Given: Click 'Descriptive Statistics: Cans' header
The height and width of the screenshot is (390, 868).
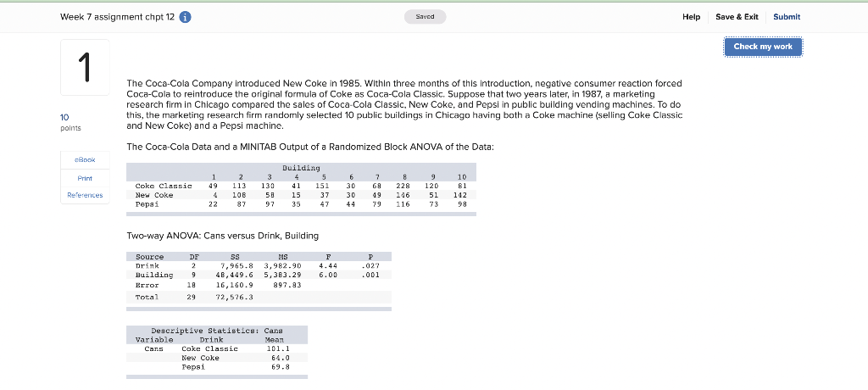Looking at the screenshot, I should 218,331.
